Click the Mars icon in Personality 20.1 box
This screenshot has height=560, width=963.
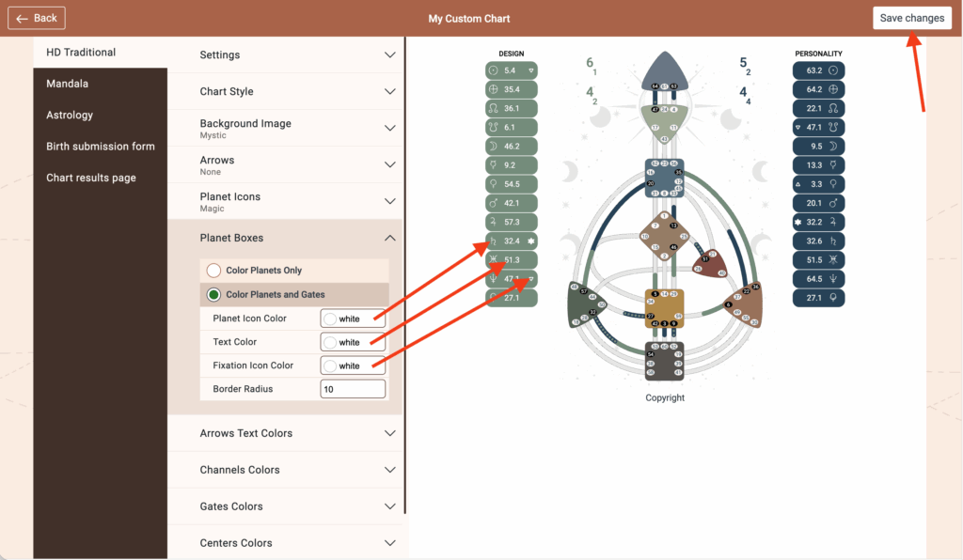(x=831, y=203)
